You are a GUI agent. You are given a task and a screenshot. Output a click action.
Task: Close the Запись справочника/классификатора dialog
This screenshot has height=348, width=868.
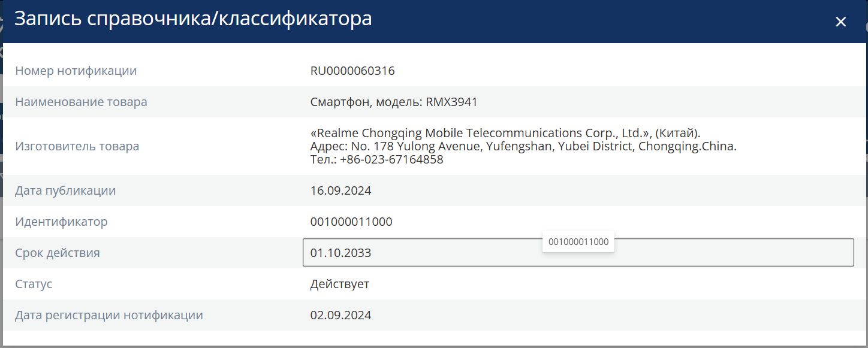pyautogui.click(x=840, y=22)
